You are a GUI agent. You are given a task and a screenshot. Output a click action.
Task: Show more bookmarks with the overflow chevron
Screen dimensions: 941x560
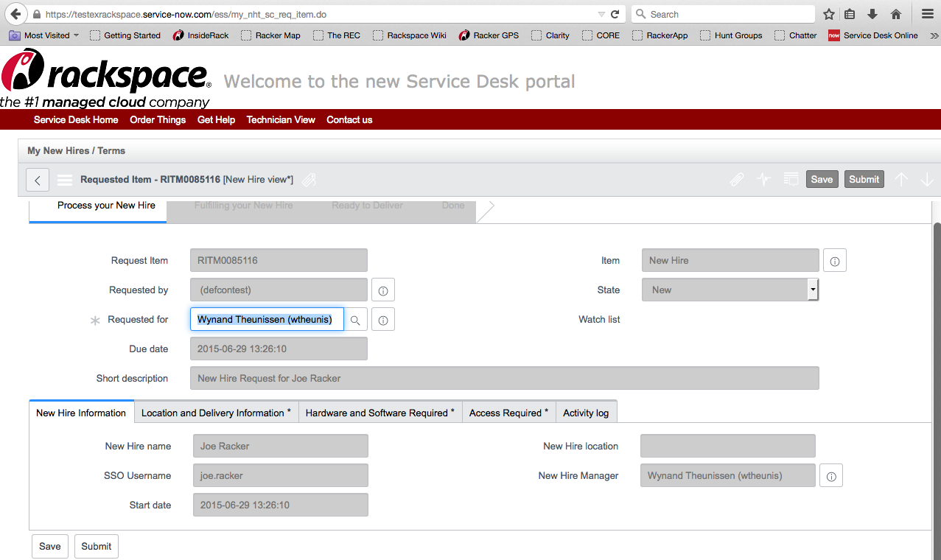pyautogui.click(x=934, y=35)
